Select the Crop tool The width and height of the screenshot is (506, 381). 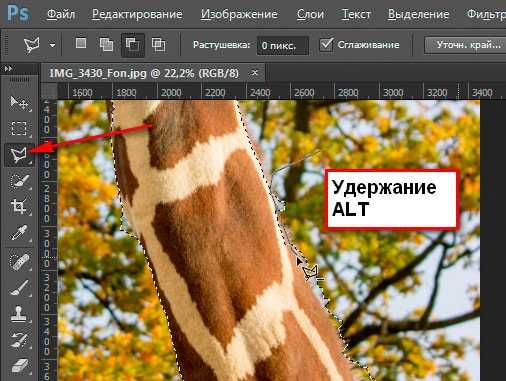19,206
